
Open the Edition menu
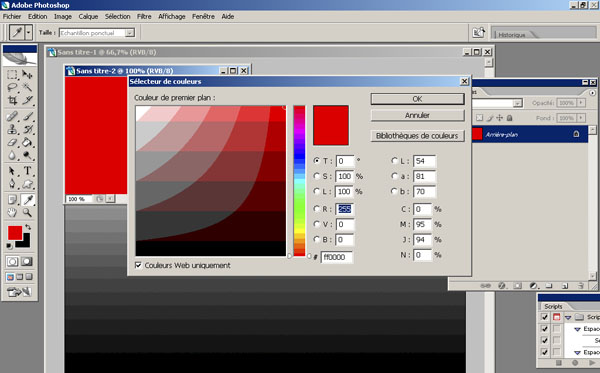point(38,16)
